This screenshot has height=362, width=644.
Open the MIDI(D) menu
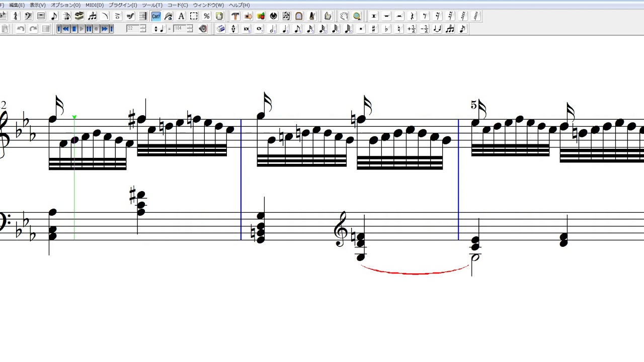[x=95, y=5]
